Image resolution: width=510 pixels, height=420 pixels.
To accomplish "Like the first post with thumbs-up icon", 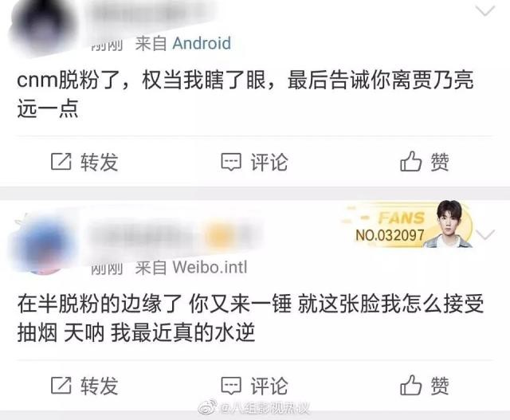I will pos(411,161).
